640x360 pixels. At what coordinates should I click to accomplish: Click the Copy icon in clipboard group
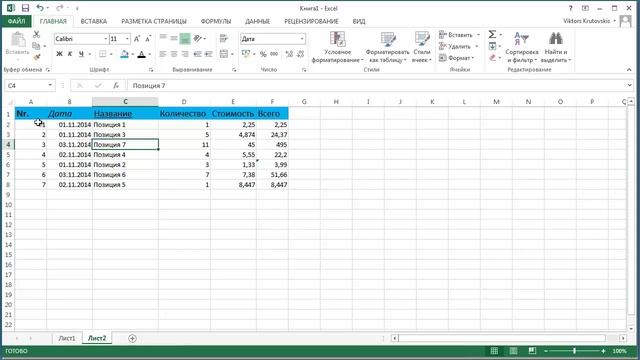point(36,46)
